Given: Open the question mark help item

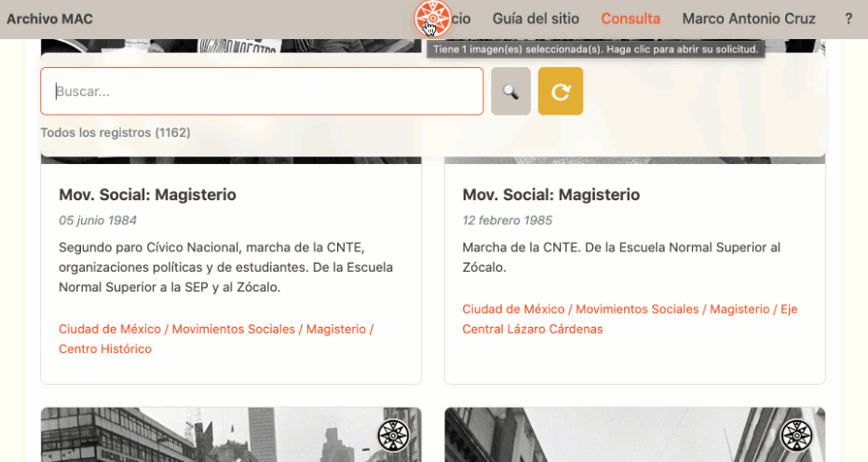Looking at the screenshot, I should (x=848, y=19).
